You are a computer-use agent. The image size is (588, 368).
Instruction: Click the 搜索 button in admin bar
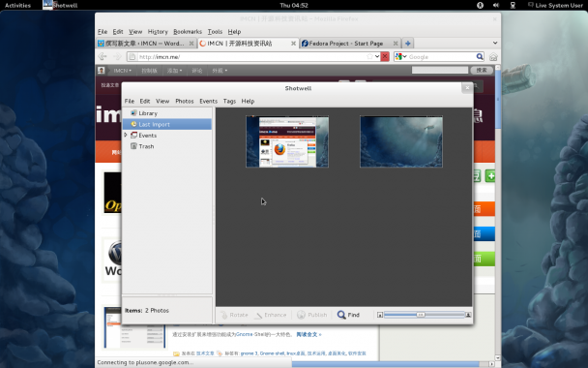coord(482,70)
